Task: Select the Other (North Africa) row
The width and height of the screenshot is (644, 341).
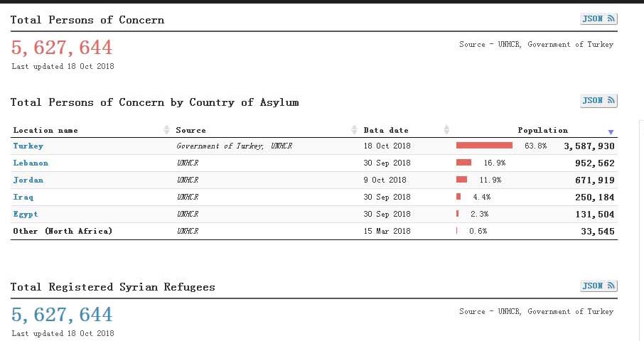Action: pos(63,232)
